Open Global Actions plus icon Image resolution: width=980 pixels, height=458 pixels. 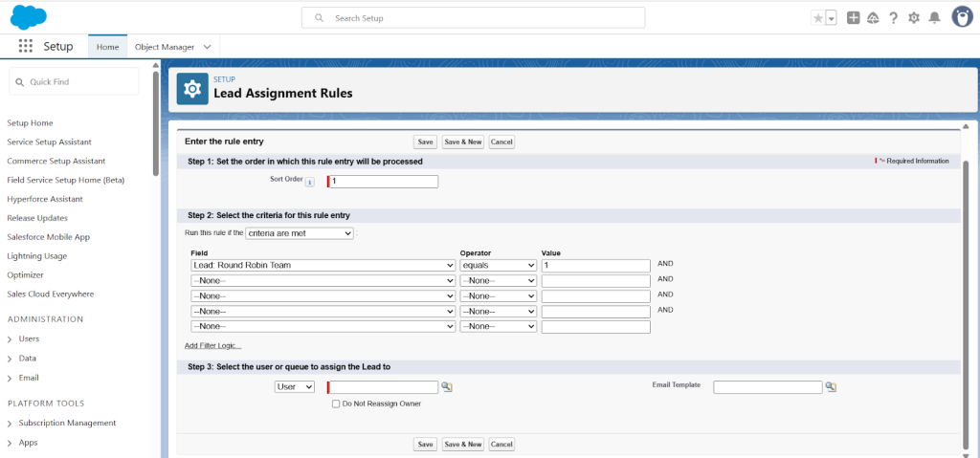(x=854, y=18)
